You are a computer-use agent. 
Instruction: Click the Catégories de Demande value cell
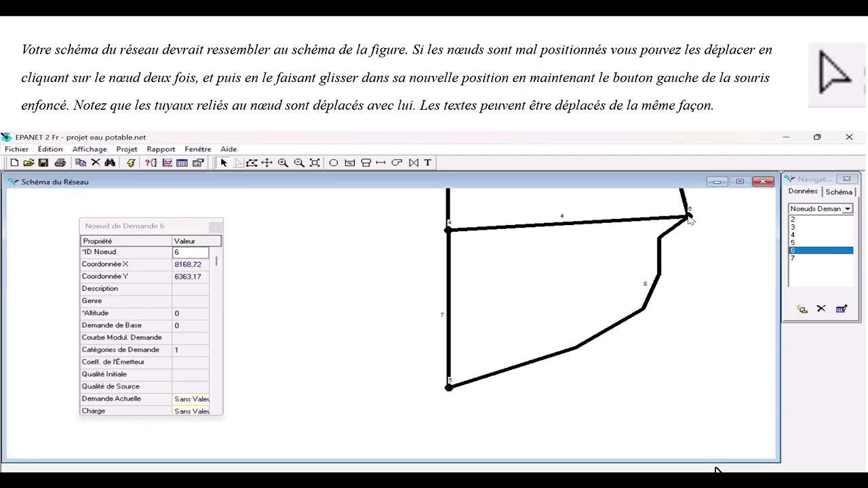(x=191, y=350)
